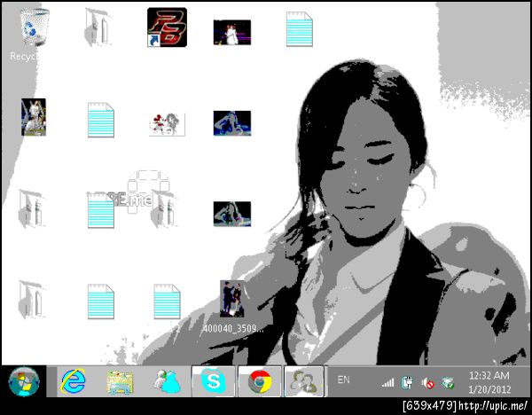The height and width of the screenshot is (415, 532).
Task: Select the blue thumbnail right of the flower drawing
Action: [x=232, y=123]
